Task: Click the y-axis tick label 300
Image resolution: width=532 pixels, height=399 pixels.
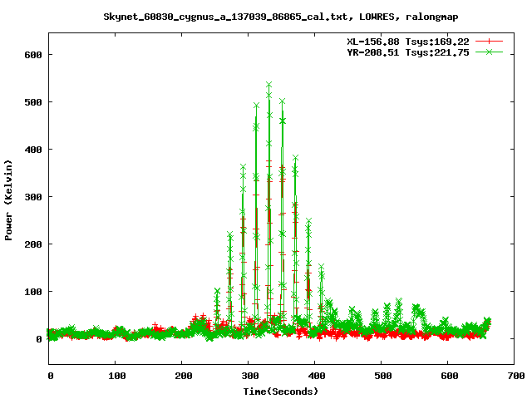Action: [33, 197]
